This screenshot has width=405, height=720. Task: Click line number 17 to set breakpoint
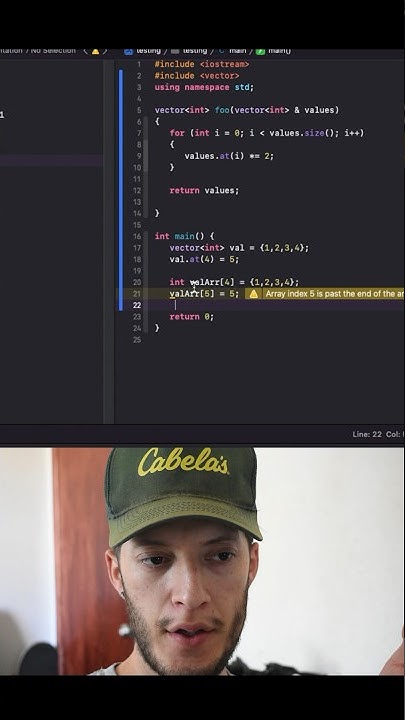(137, 248)
